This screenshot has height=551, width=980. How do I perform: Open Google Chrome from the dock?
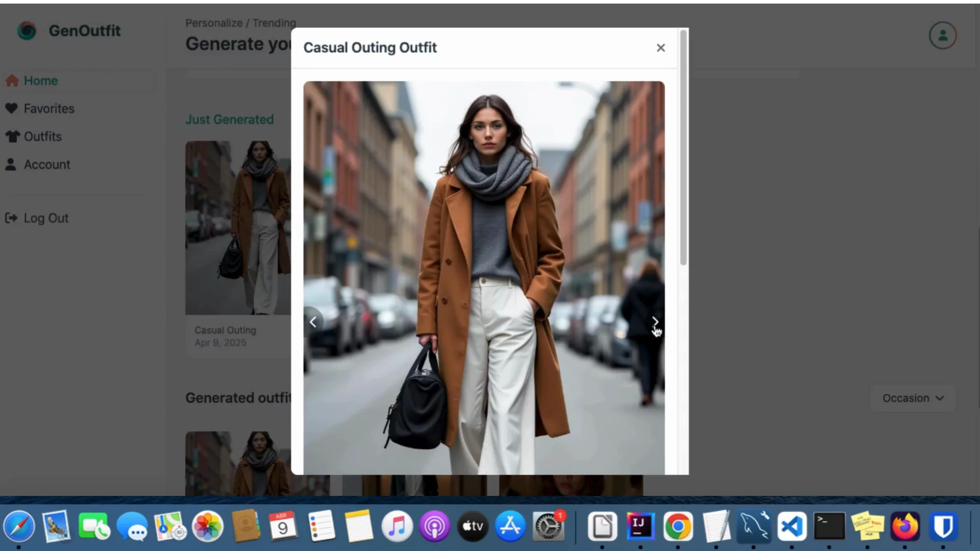(678, 527)
